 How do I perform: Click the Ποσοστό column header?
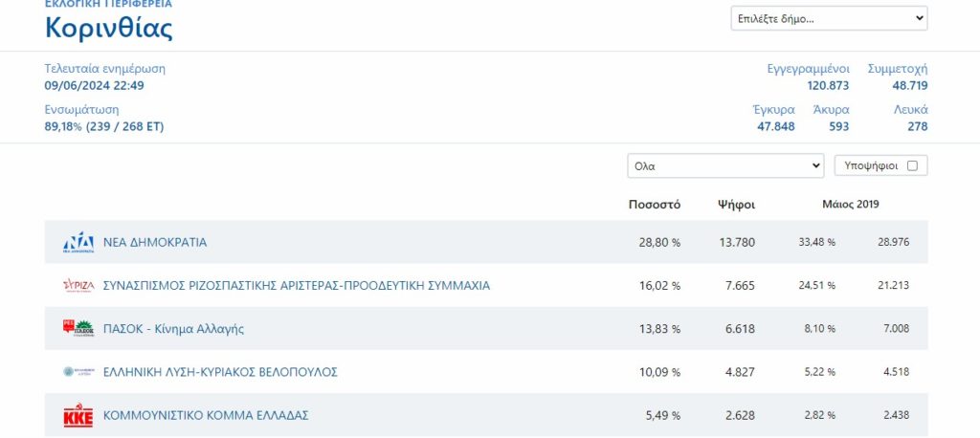tap(655, 205)
